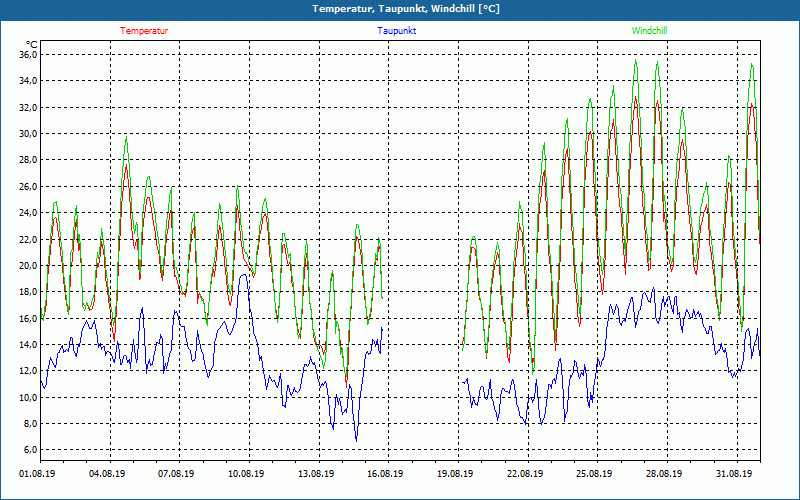This screenshot has height=500, width=800.
Task: Click the 07.08.19 date label
Action: tap(176, 474)
